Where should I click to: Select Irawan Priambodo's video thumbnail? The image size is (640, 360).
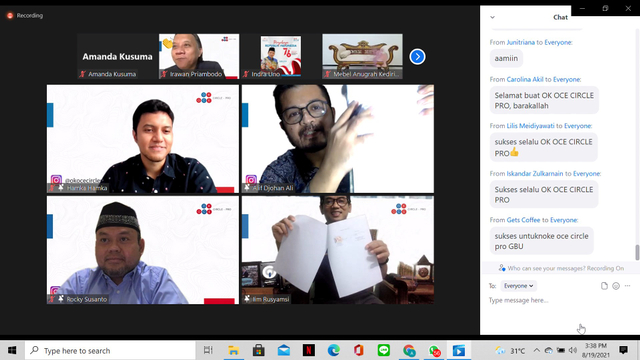(x=199, y=56)
